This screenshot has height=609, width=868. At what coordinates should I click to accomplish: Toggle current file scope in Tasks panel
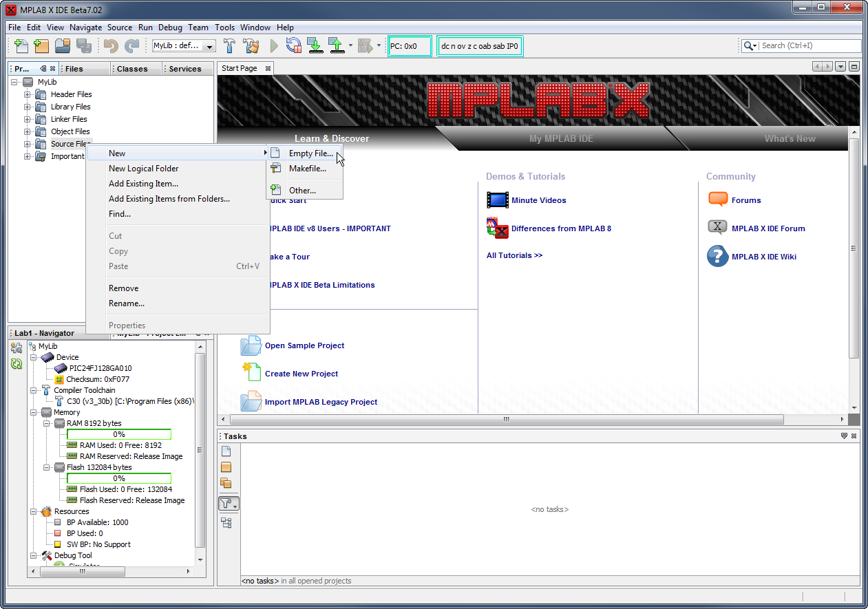(x=227, y=450)
